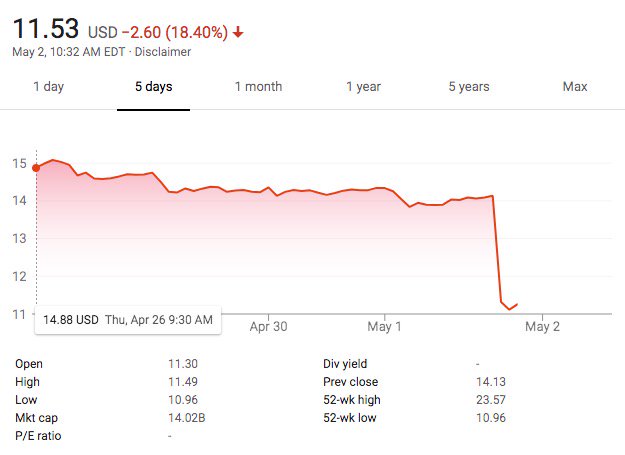Click the red down arrow price indicator

(238, 32)
